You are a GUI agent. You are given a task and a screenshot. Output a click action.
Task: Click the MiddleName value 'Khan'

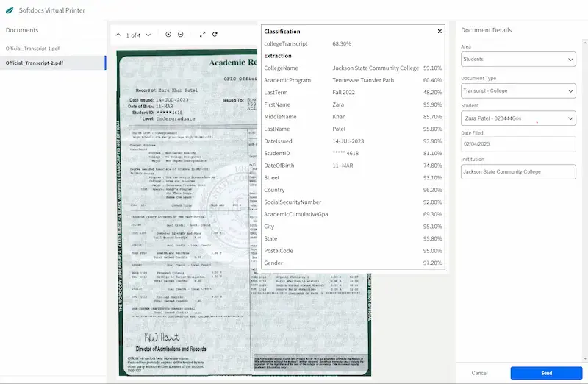pyautogui.click(x=339, y=117)
